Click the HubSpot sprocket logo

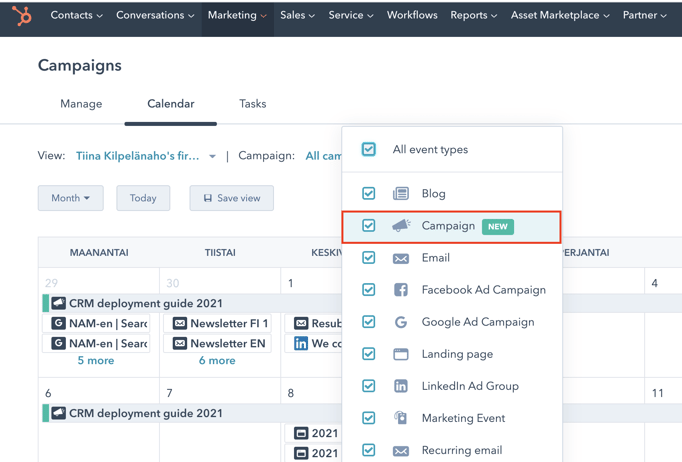[22, 16]
